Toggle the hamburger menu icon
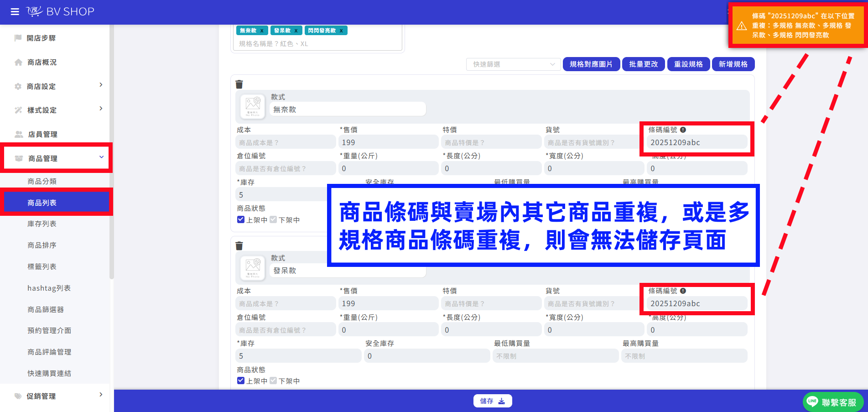This screenshot has width=868, height=412. coord(15,12)
